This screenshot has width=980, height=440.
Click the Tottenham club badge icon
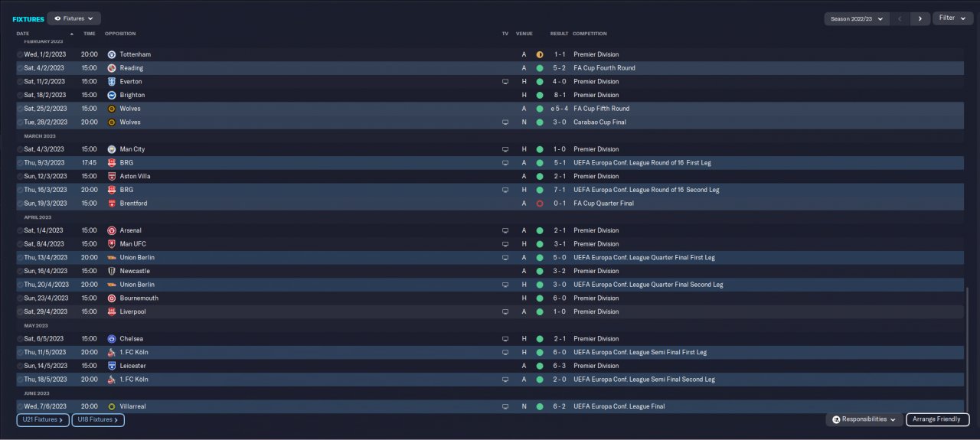click(x=112, y=54)
